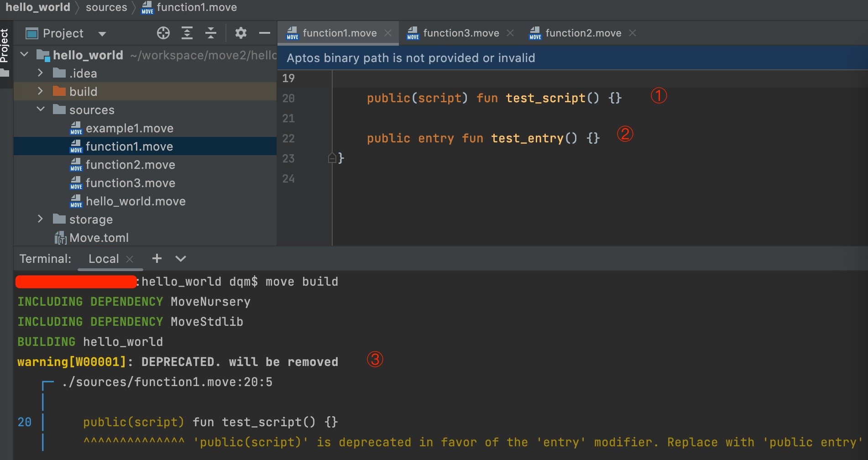Expand the build folder

(x=41, y=91)
